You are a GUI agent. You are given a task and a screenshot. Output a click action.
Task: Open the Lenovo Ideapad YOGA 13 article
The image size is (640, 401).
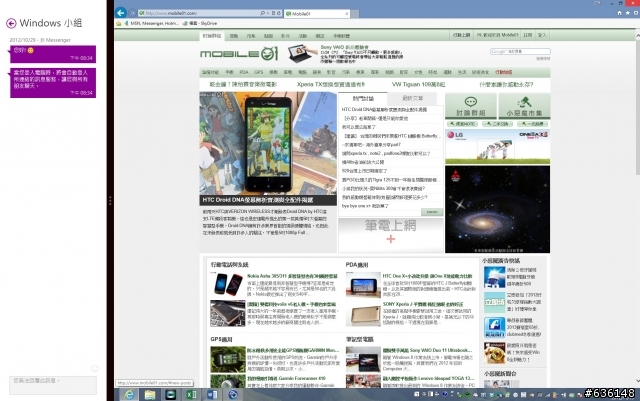click(428, 379)
